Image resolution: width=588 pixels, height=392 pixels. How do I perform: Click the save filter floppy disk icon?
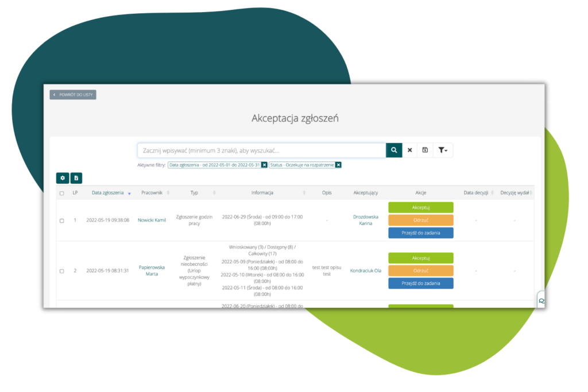425,150
